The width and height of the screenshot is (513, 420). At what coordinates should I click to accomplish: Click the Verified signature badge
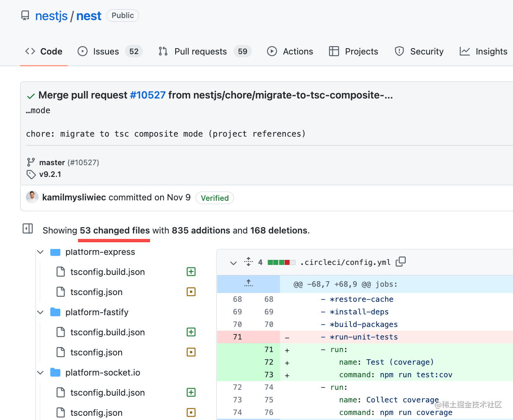215,198
